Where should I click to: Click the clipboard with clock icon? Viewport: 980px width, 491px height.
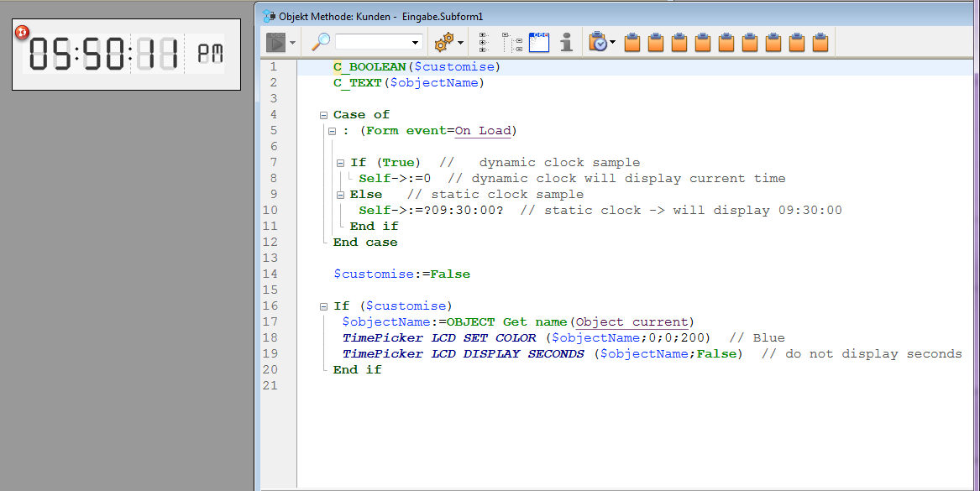pos(597,42)
